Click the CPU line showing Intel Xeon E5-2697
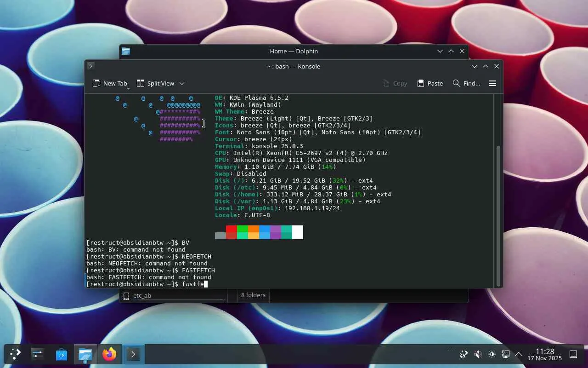Image resolution: width=588 pixels, height=368 pixels. 301,153
